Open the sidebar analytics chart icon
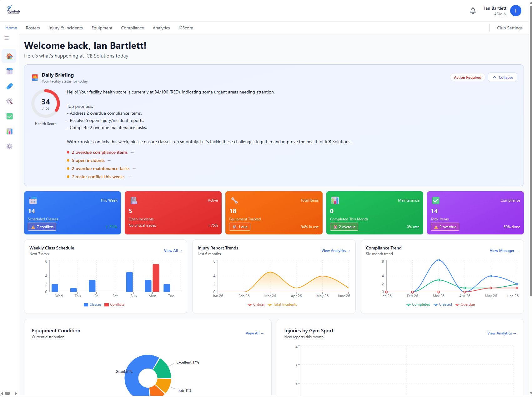The image size is (532, 397). point(9,131)
